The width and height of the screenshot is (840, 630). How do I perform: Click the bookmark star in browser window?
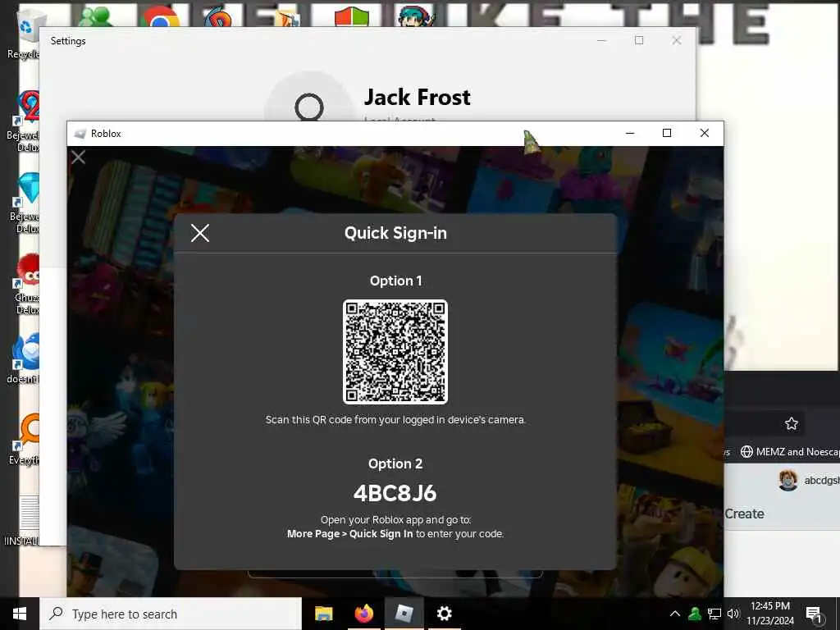point(792,424)
